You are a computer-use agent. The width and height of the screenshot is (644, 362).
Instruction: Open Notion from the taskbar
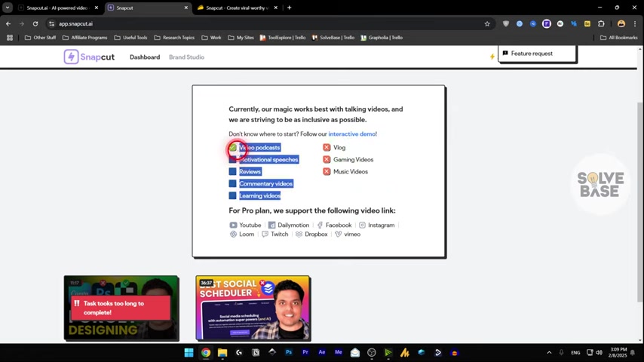(256, 352)
